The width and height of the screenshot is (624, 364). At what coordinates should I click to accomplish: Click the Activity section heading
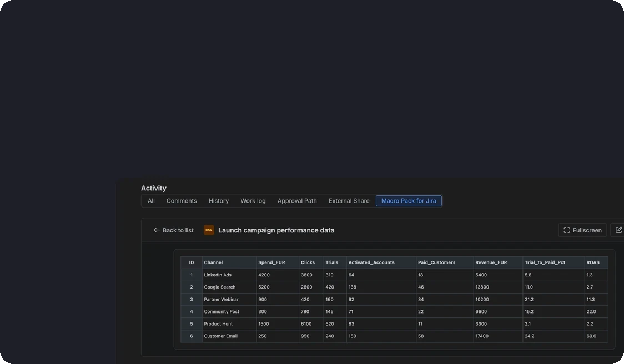coord(154,188)
